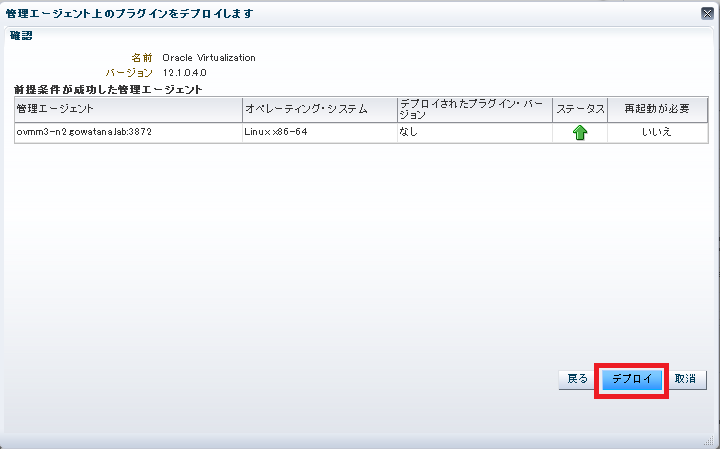
Task: Click the green up-arrow status icon
Action: coord(580,133)
